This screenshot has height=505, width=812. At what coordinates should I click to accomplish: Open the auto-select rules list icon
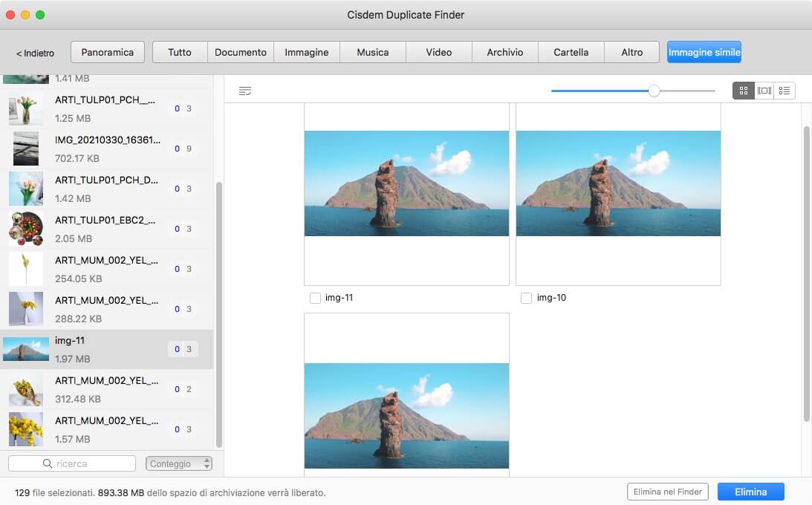pyautogui.click(x=245, y=91)
